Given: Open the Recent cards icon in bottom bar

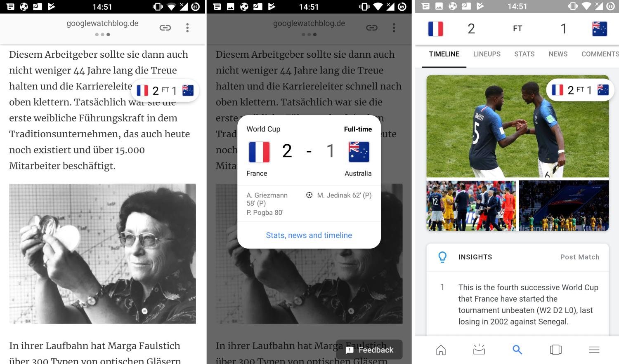Looking at the screenshot, I should pyautogui.click(x=556, y=350).
